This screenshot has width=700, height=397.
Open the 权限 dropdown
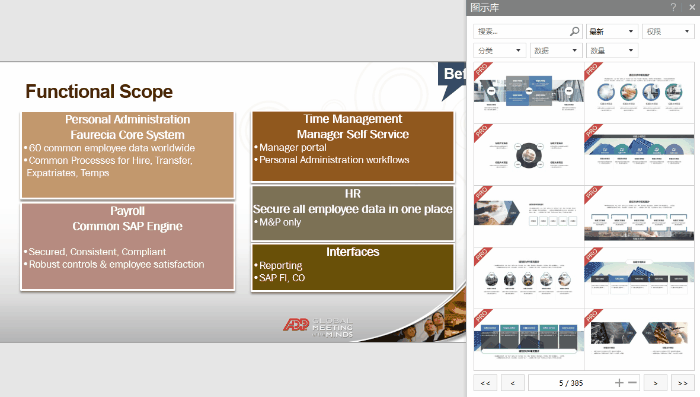click(668, 31)
